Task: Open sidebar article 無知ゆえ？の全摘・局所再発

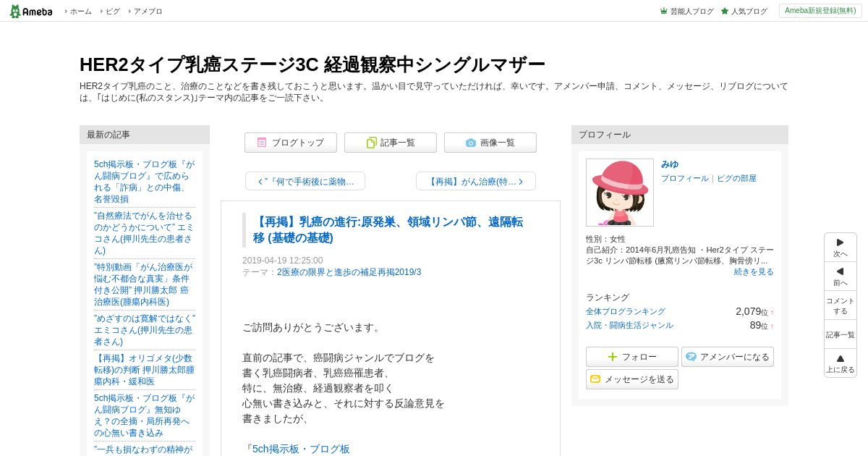Action: click(144, 415)
